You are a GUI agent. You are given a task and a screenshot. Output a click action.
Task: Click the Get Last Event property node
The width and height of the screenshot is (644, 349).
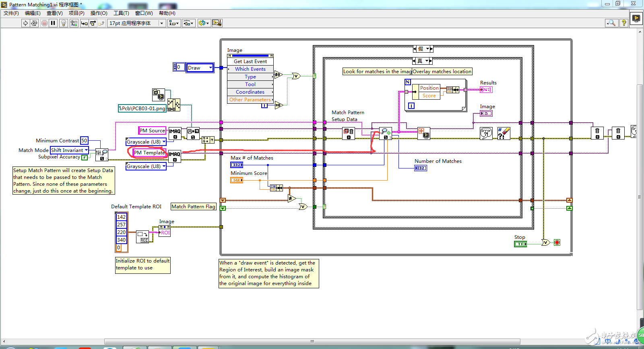[x=250, y=62]
